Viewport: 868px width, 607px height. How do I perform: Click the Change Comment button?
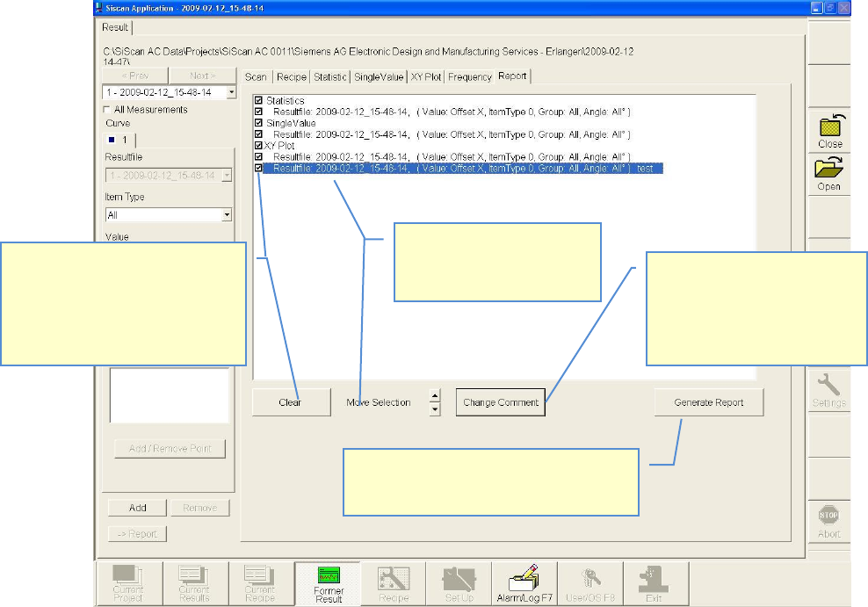(501, 402)
